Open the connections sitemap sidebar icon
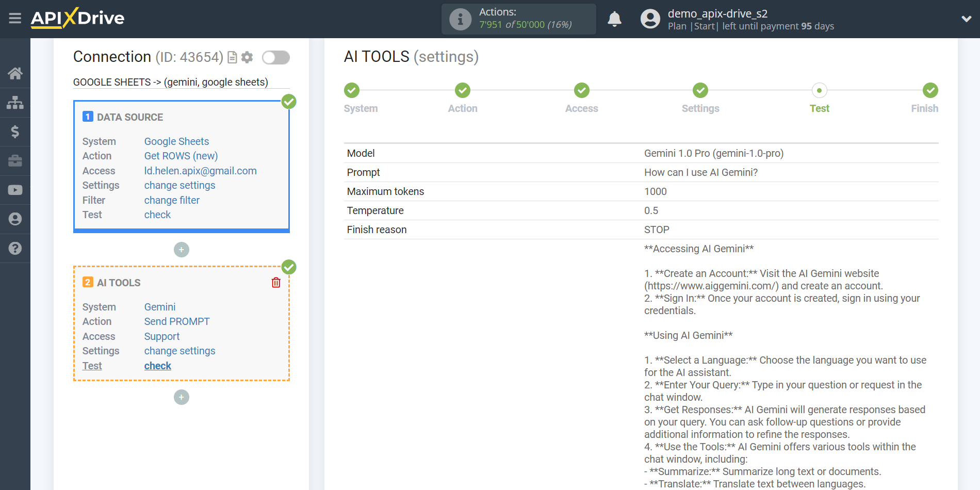The height and width of the screenshot is (490, 980). (15, 103)
